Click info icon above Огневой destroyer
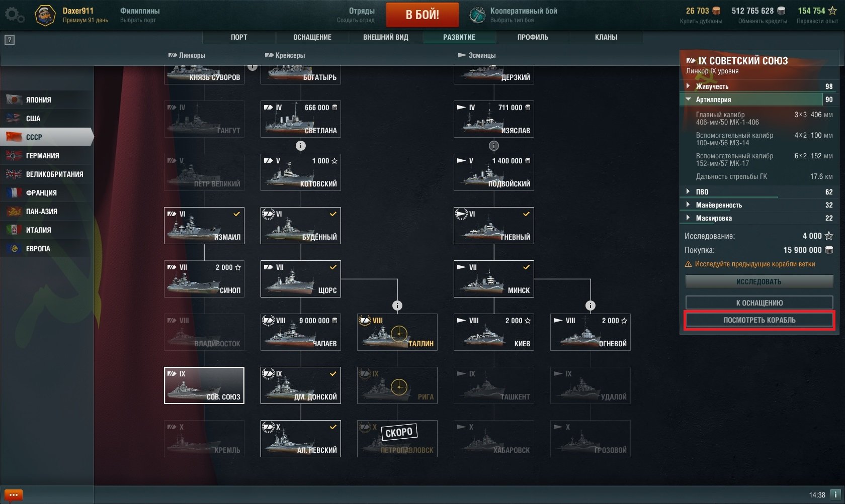The height and width of the screenshot is (504, 845). 590,306
